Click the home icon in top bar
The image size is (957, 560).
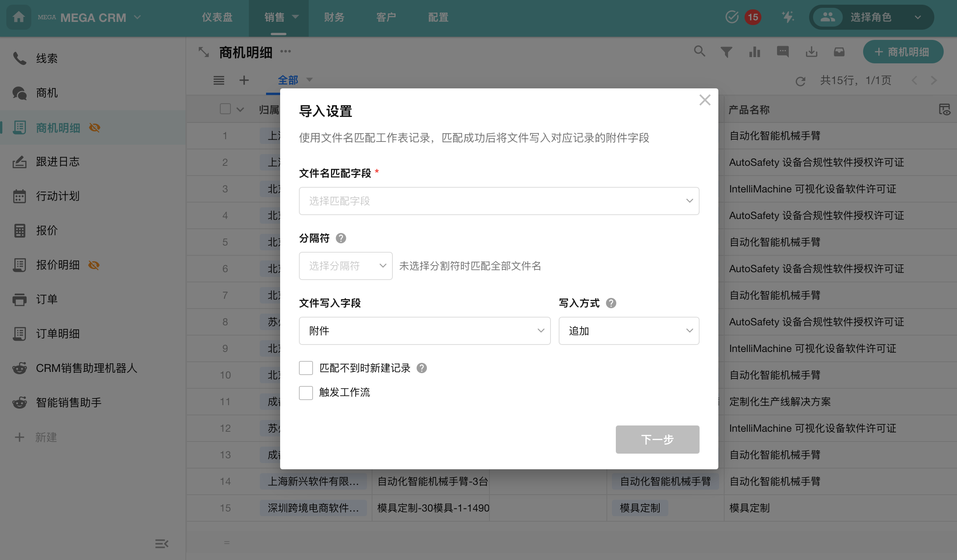point(18,17)
